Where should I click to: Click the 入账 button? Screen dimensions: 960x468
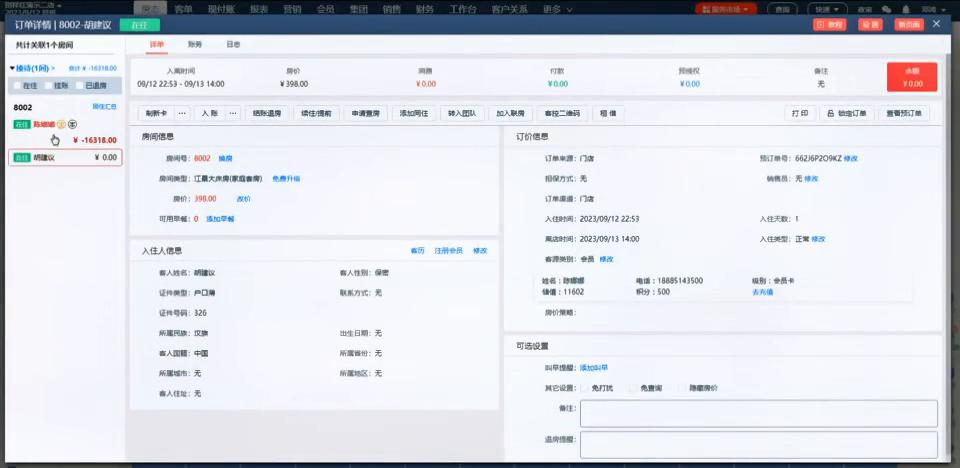click(x=210, y=113)
